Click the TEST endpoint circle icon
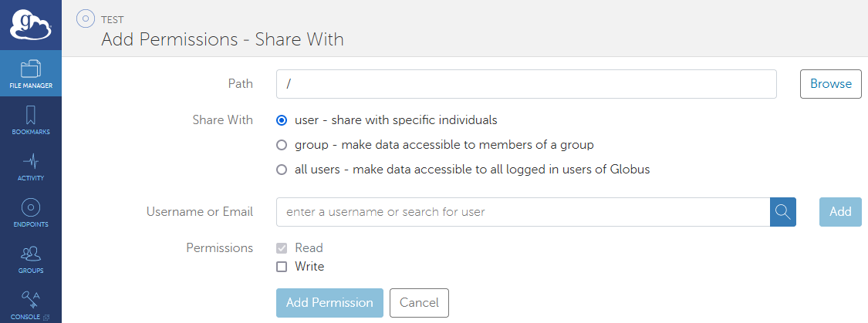The height and width of the screenshot is (323, 868). (x=85, y=19)
